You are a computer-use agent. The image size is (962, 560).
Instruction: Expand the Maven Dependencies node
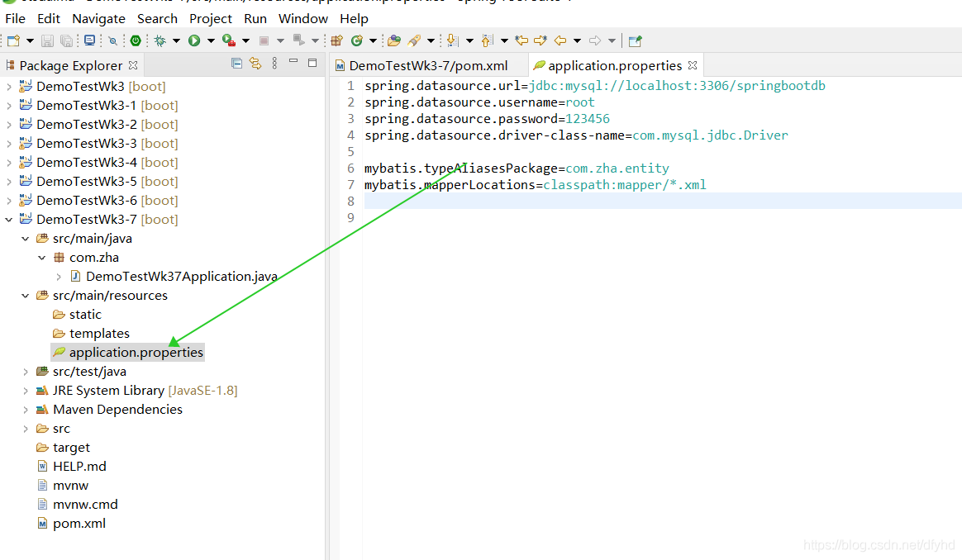pyautogui.click(x=25, y=410)
